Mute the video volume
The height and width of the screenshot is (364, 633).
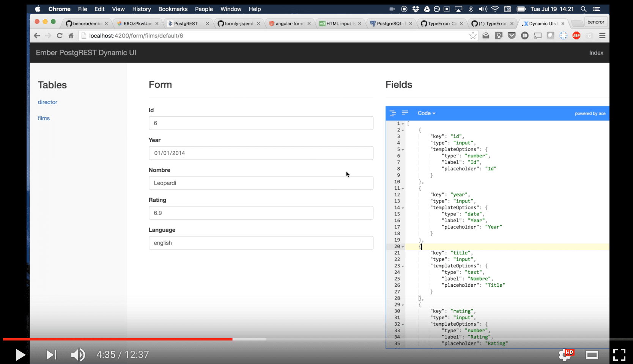click(78, 355)
